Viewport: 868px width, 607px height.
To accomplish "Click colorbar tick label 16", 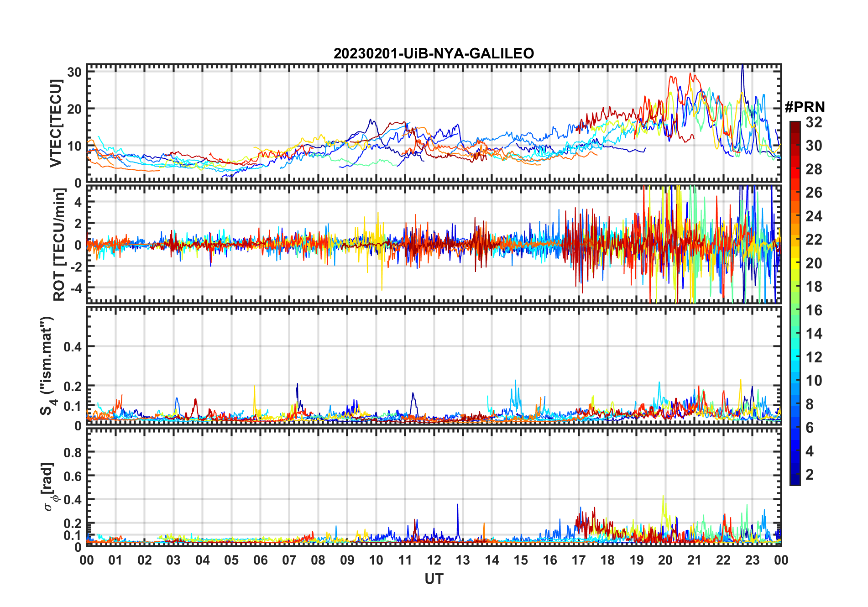I will [x=814, y=310].
